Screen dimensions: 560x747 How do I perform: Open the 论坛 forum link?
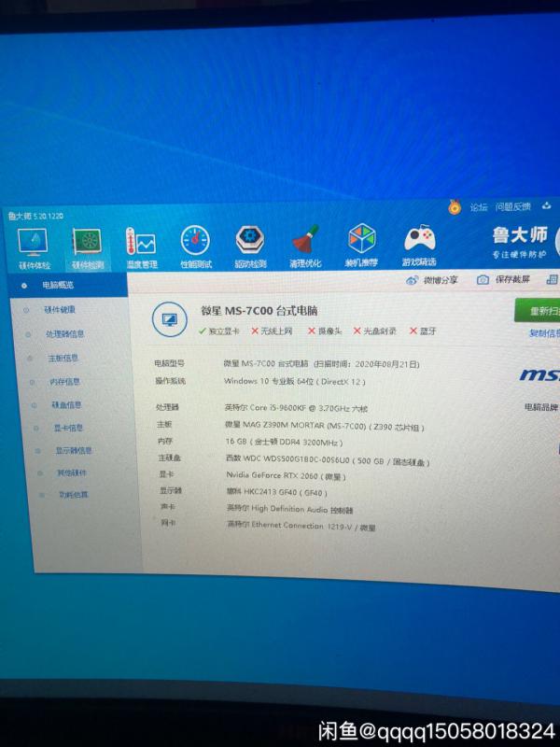[x=479, y=207]
